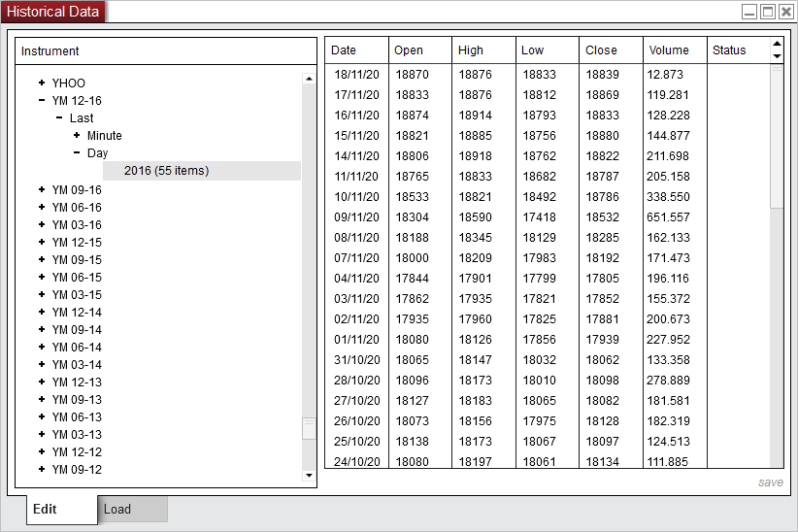Select YM 06-13 in the instrument tree
The height and width of the screenshot is (532, 798).
77,416
